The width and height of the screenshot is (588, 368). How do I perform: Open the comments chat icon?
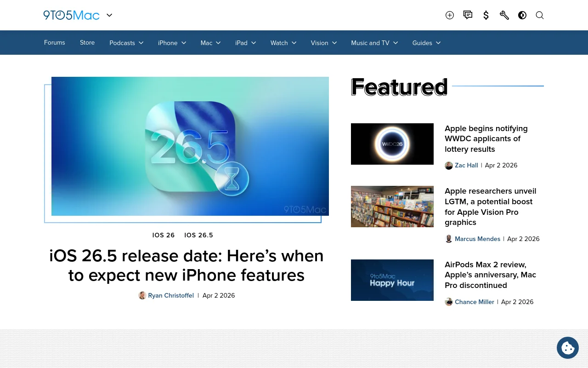(x=468, y=15)
